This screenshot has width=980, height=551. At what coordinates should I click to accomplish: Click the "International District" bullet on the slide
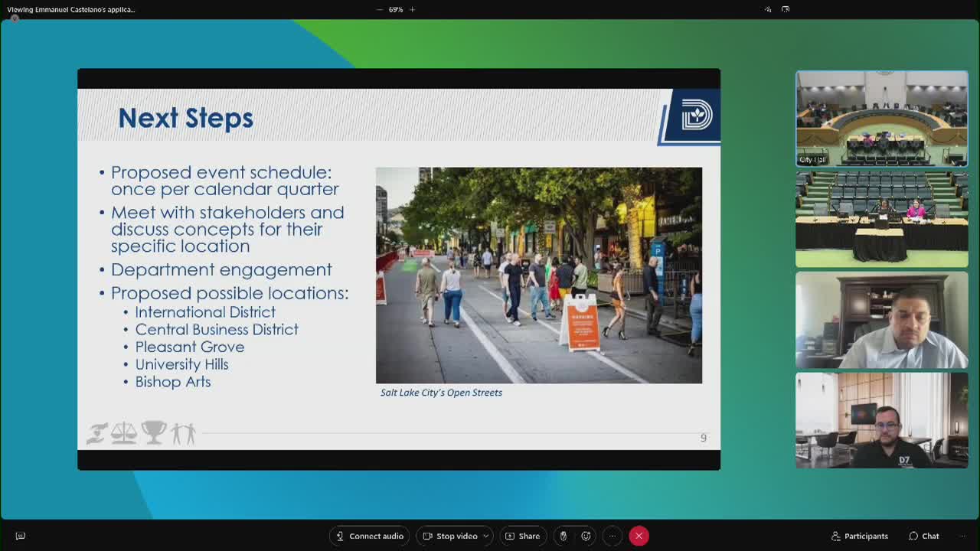tap(205, 312)
